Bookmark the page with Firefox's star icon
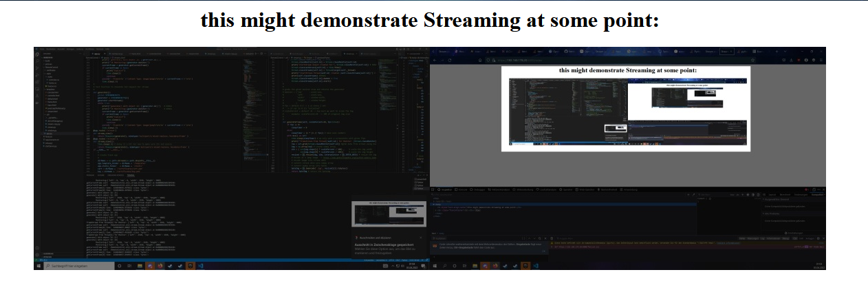Screen dimensions: 868x290 753,60
